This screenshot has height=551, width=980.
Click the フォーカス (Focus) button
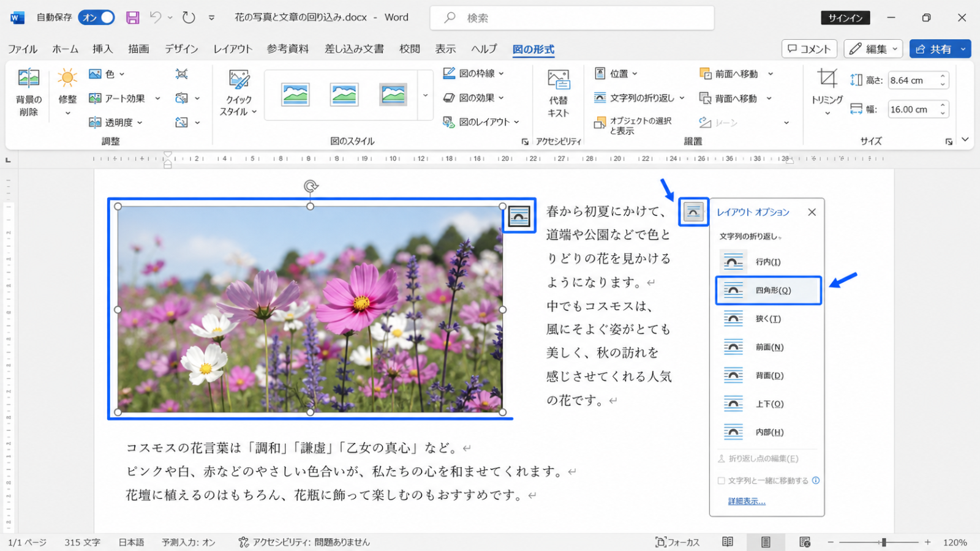[x=677, y=542]
